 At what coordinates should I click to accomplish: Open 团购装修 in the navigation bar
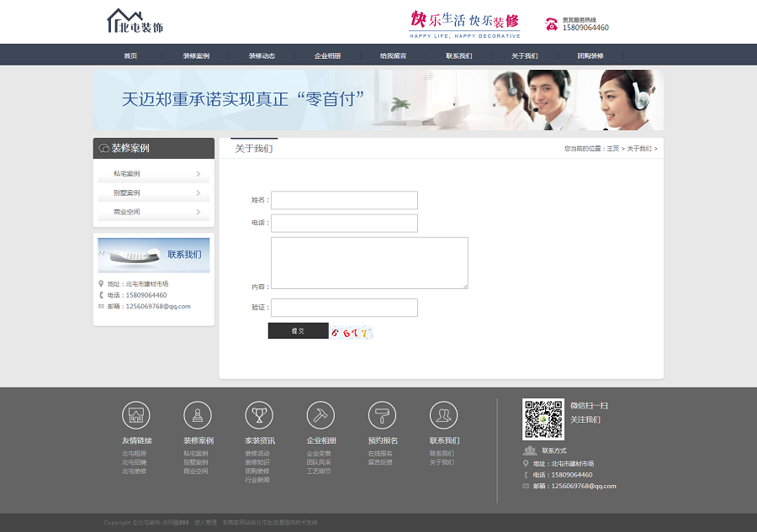pyautogui.click(x=590, y=56)
